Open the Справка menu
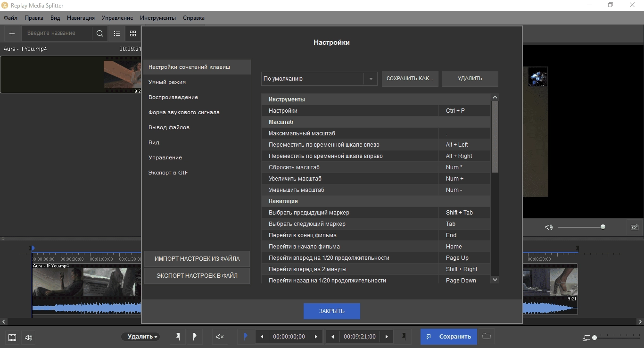 pos(194,18)
